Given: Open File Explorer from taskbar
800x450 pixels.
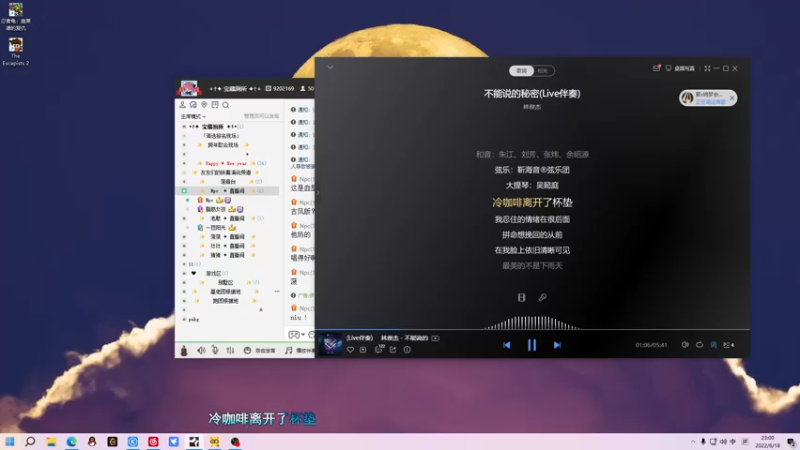Looking at the screenshot, I should 51,442.
